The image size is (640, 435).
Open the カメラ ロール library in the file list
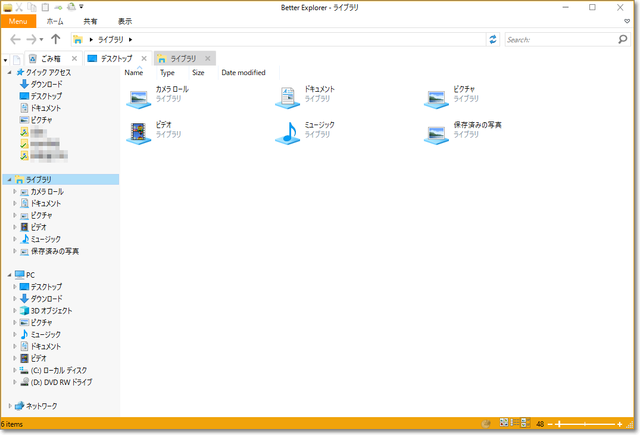(136, 96)
